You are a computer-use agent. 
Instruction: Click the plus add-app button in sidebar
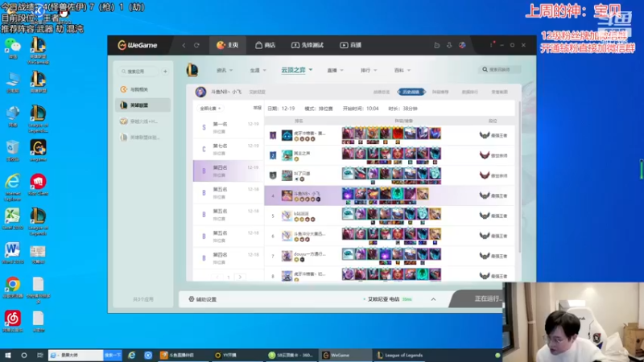click(165, 72)
